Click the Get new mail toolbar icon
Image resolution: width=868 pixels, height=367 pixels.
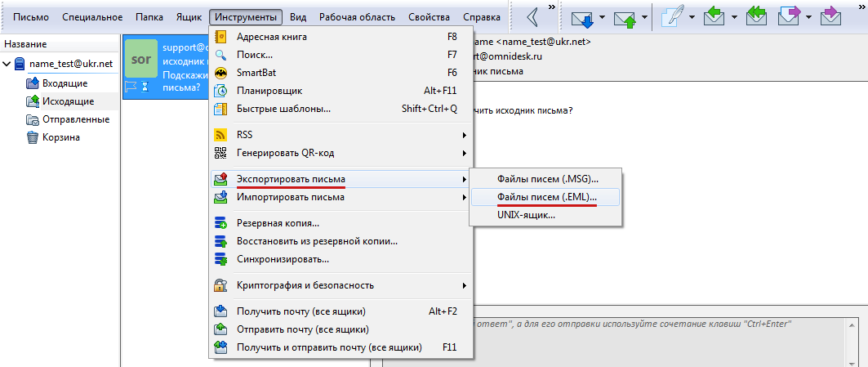582,17
